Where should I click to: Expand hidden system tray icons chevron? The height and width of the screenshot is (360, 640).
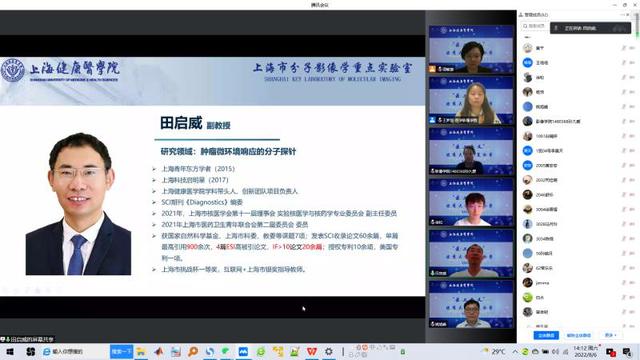[515, 351]
